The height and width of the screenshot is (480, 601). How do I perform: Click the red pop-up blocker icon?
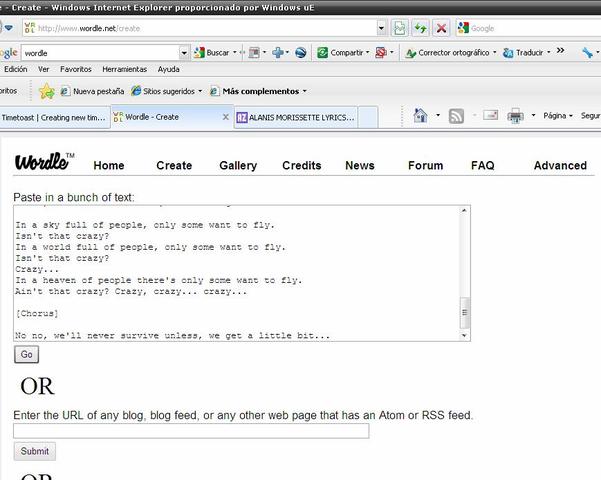coord(381,53)
